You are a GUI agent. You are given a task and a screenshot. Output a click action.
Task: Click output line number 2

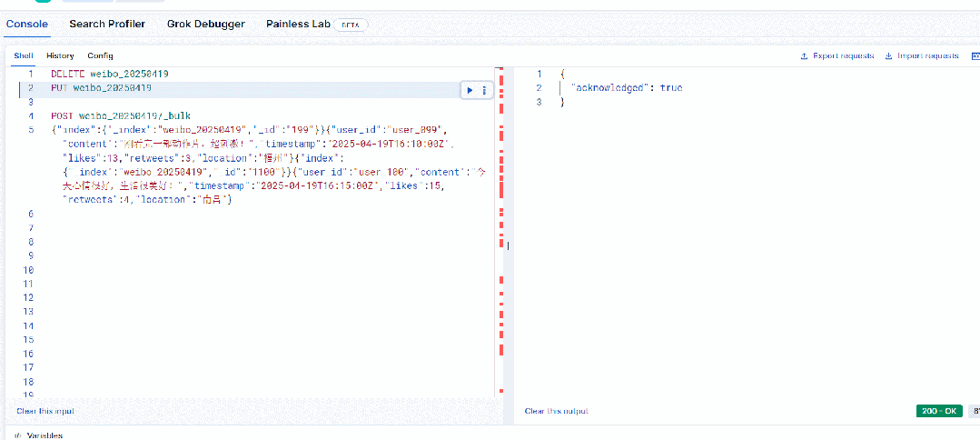(539, 88)
